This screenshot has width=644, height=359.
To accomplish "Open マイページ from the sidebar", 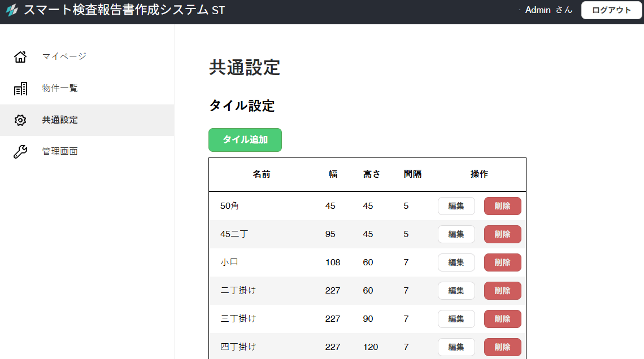I will (64, 56).
